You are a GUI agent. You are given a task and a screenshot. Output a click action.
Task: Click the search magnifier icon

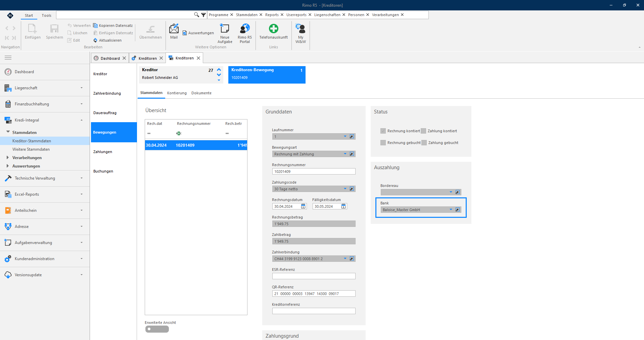[196, 15]
